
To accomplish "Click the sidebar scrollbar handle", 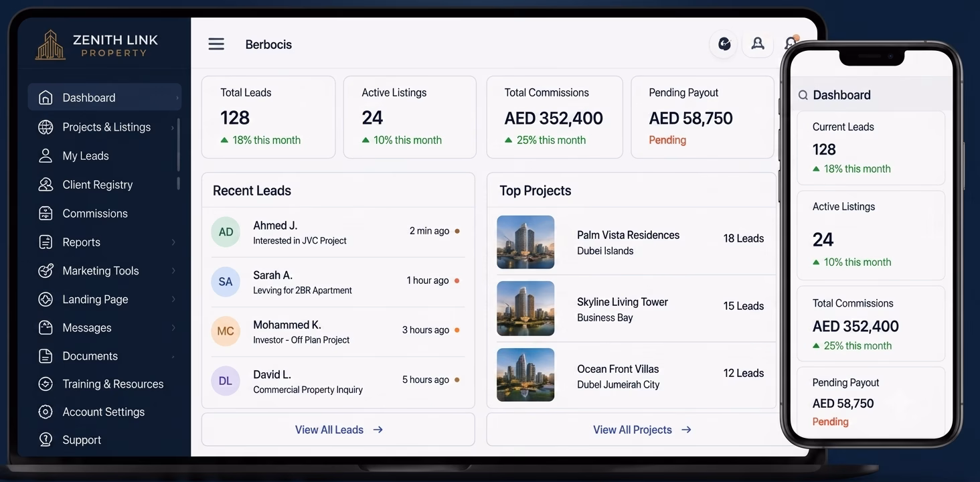I will click(x=179, y=145).
